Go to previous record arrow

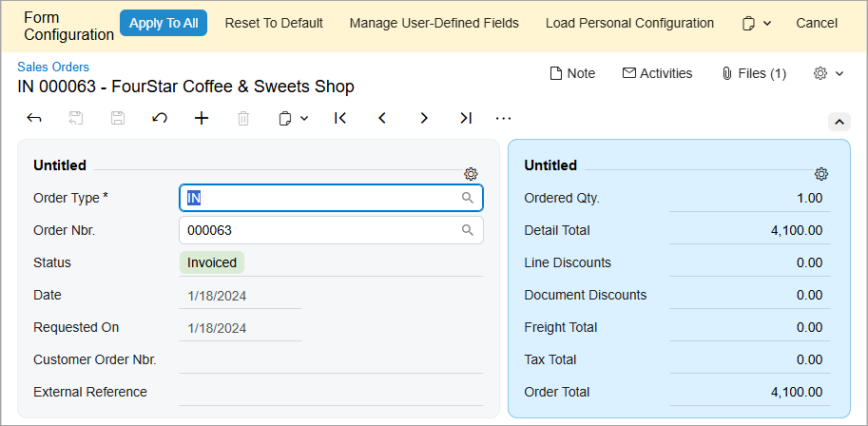[382, 118]
